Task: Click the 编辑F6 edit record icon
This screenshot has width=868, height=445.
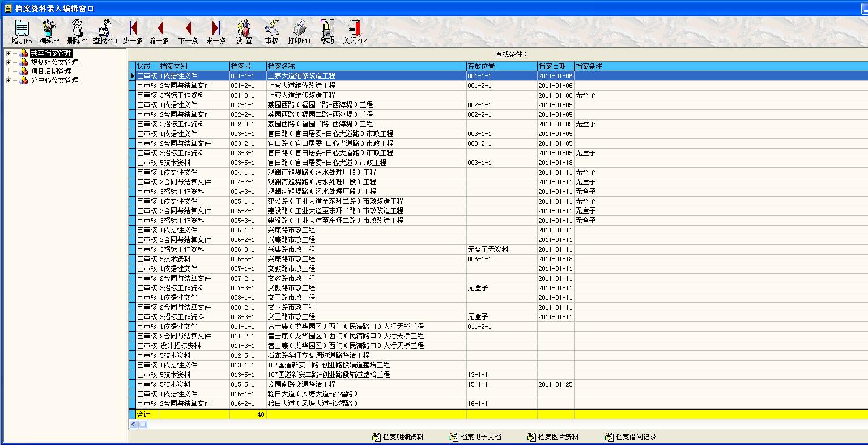Action: click(x=49, y=29)
